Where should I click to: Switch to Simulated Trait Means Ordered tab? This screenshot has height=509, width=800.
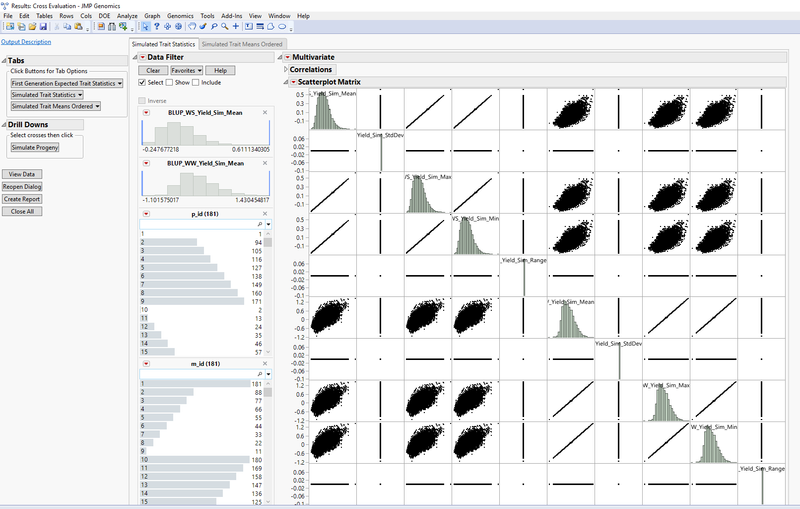(x=242, y=44)
